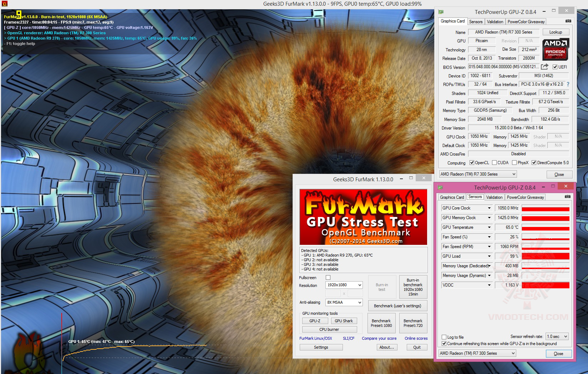Open the FurMark Linux/OSX link

point(316,338)
